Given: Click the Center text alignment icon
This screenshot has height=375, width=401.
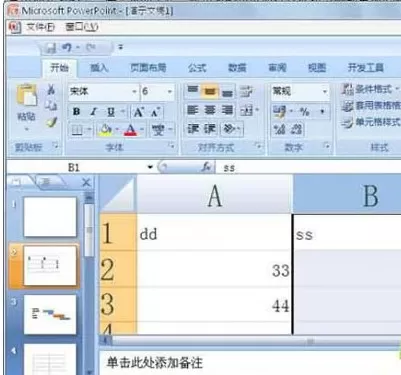Looking at the screenshot, I should 210,110.
